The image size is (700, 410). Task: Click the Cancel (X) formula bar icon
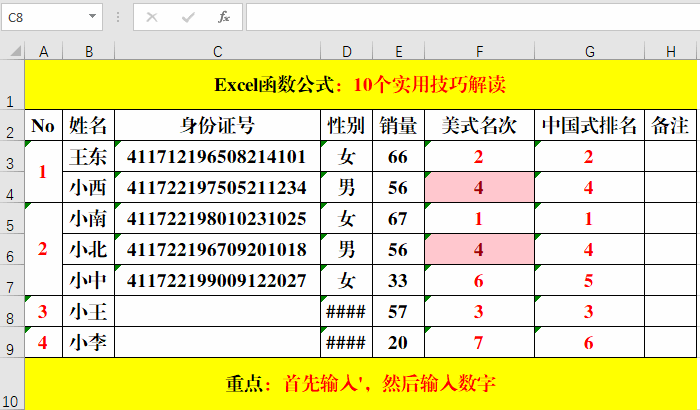152,17
